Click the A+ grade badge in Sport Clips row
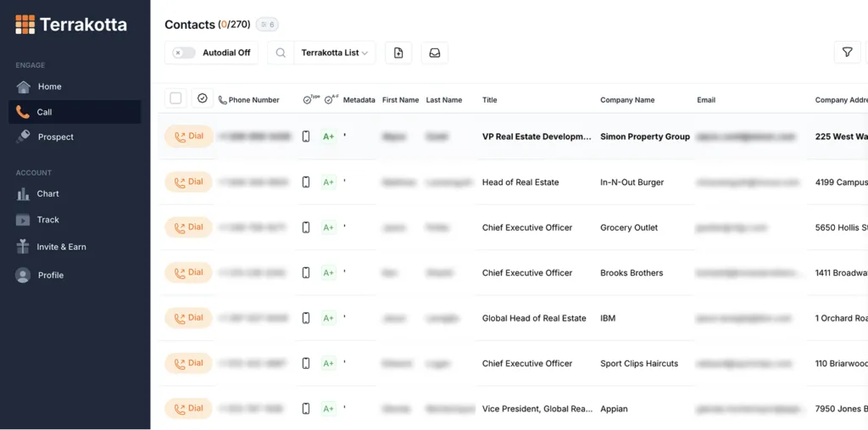Screen dimensions: 868x430 329,364
